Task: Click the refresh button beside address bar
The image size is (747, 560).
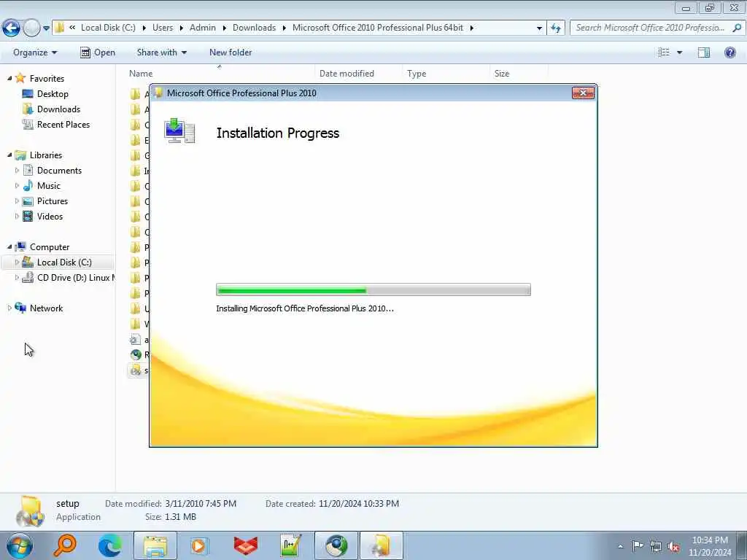Action: point(555,28)
